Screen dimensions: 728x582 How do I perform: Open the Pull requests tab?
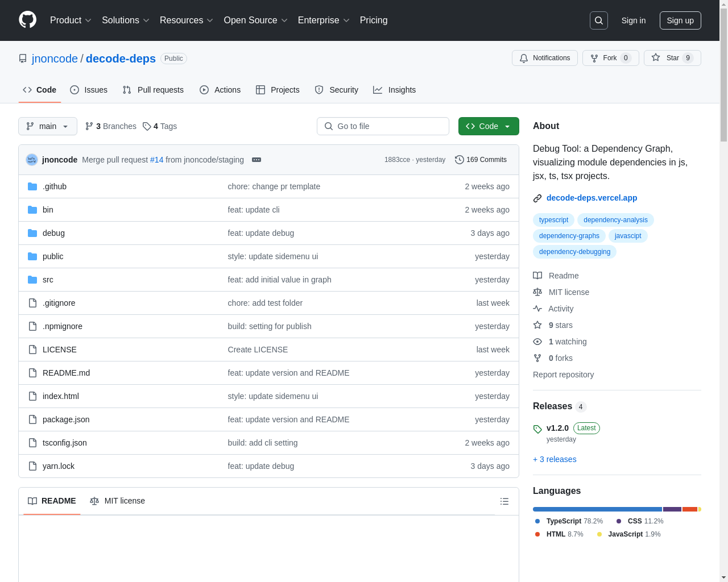(x=153, y=90)
